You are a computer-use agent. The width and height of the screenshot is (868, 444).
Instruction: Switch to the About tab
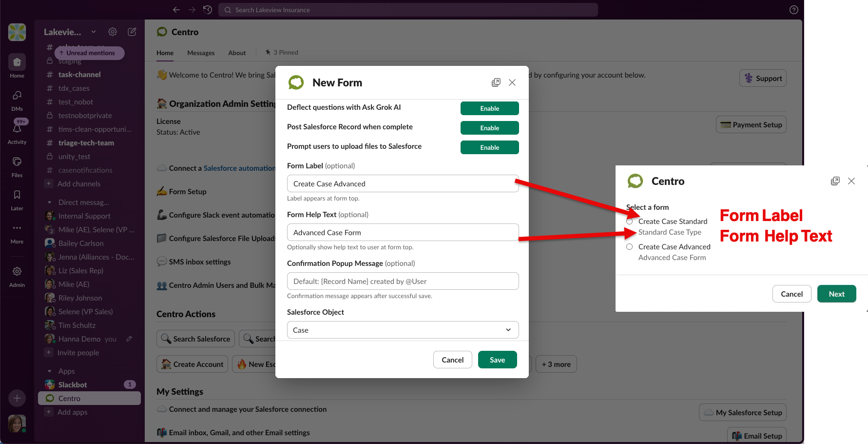click(x=237, y=53)
